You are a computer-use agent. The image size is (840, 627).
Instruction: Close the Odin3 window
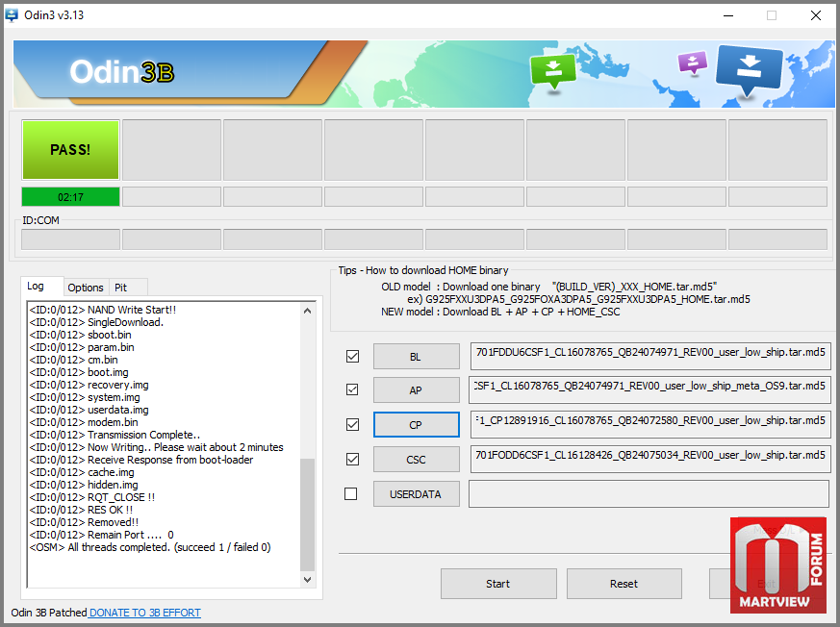click(x=815, y=15)
